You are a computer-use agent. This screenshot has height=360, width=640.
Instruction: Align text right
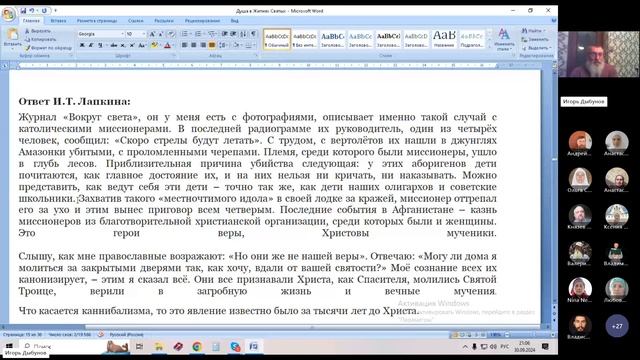pos(203,45)
